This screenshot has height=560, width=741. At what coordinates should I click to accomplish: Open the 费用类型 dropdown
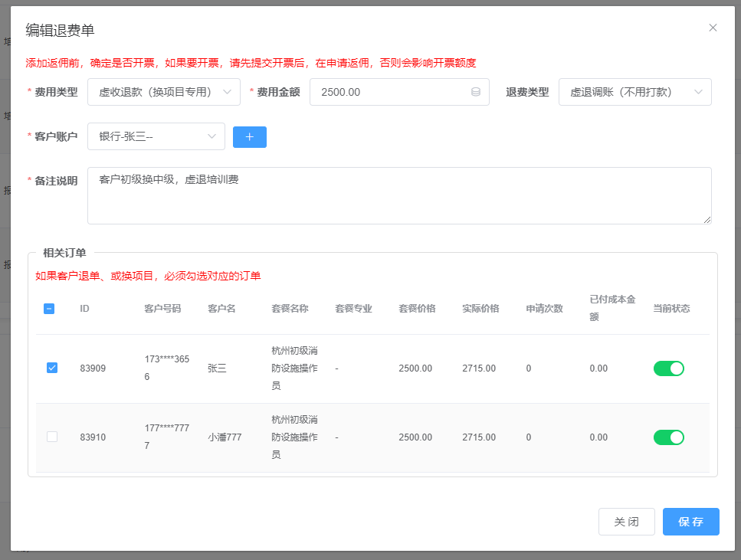coord(164,92)
